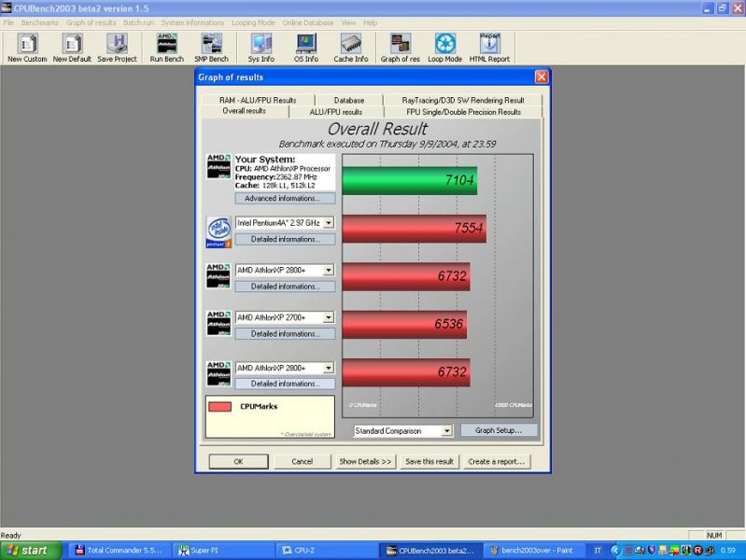Expand the AMD AthlonXP 2700+ dropdown

329,317
